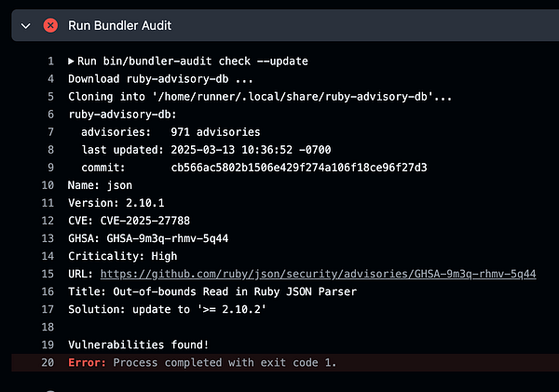Click commit hash cb566ac5802b1506e429f274a106f18ce96f27d3
This screenshot has height=392, width=559.
[299, 168]
